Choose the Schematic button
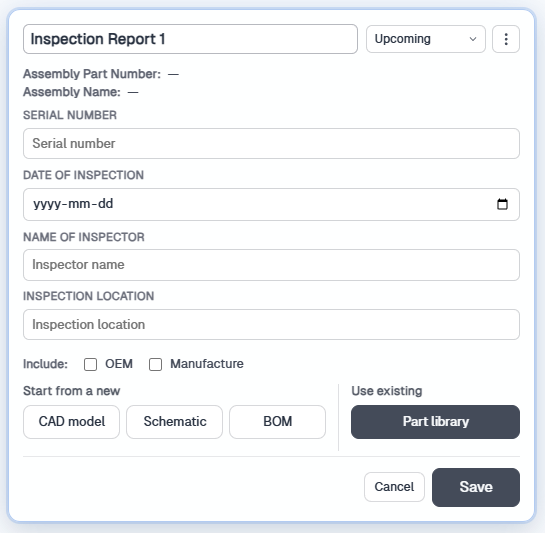Screen dimensions: 545x533 pyautogui.click(x=174, y=422)
